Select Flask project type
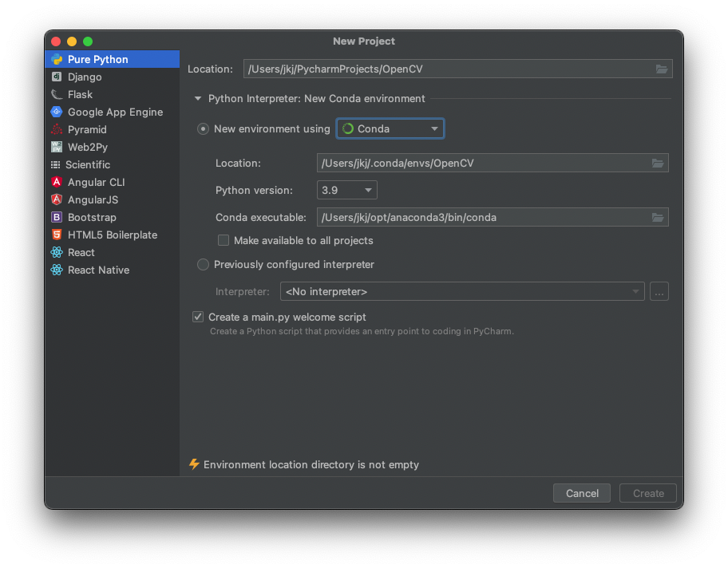 (x=113, y=94)
